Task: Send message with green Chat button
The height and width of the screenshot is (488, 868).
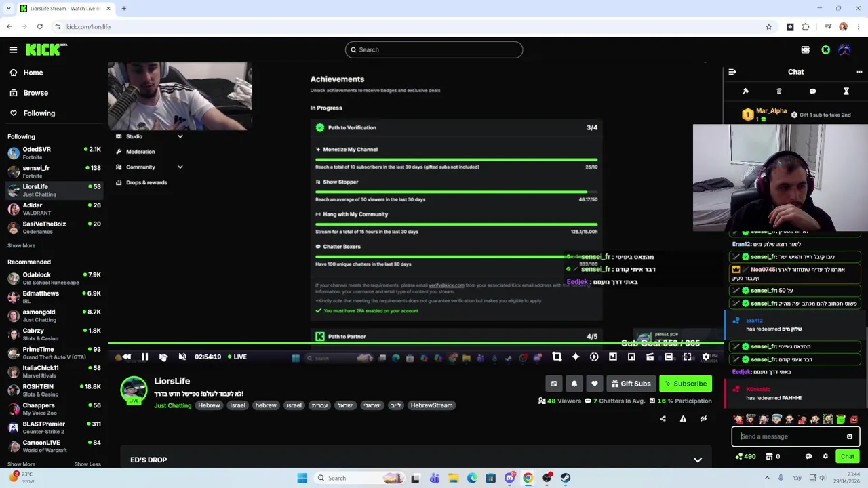Action: click(x=848, y=457)
